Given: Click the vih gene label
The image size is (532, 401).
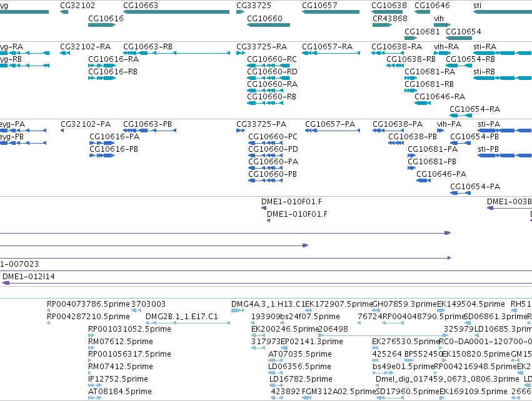Looking at the screenshot, I should pyautogui.click(x=439, y=19).
